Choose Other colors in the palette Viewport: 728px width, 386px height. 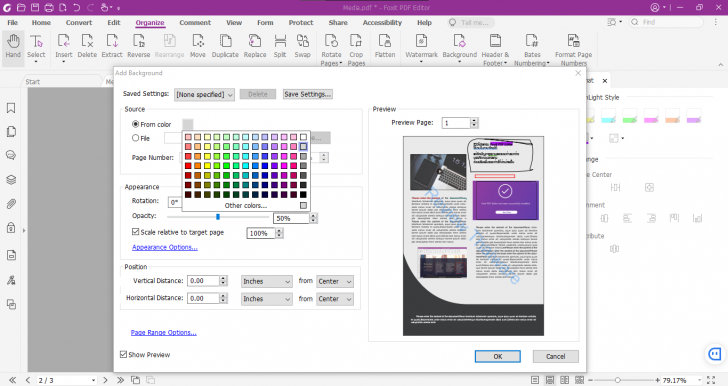pyautogui.click(x=246, y=205)
